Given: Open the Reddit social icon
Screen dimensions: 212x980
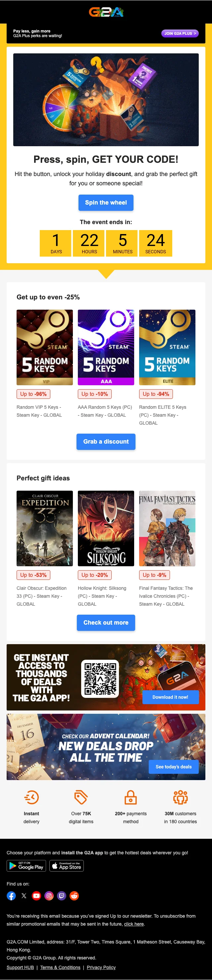Looking at the screenshot, I should tap(74, 895).
